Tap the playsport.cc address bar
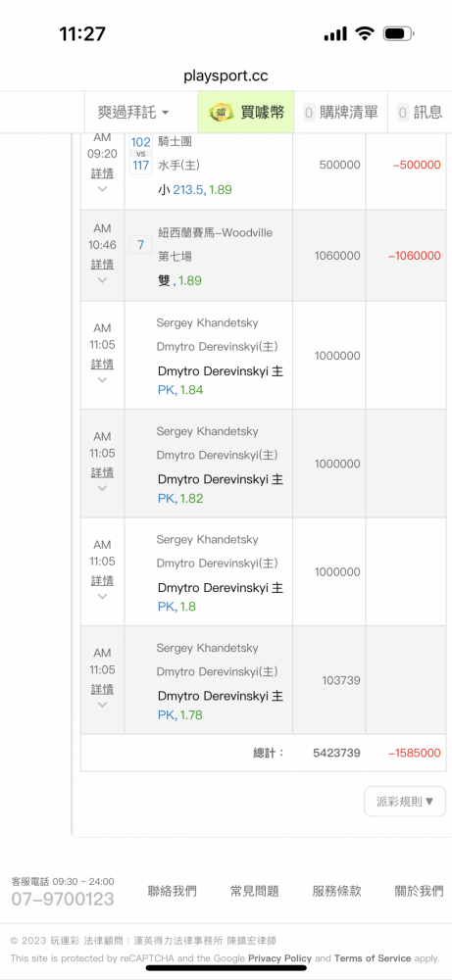 tap(226, 76)
